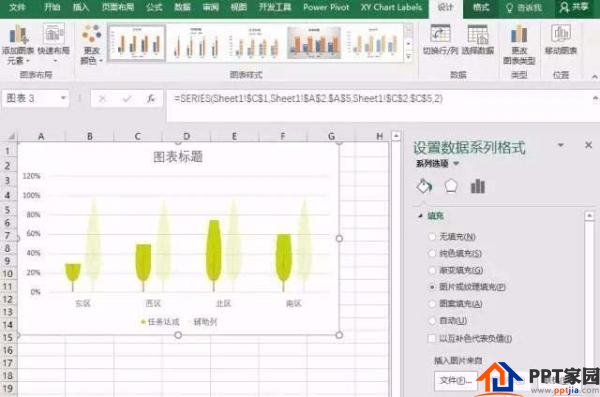
Task: Select 自动(U) radio button
Action: (x=432, y=320)
